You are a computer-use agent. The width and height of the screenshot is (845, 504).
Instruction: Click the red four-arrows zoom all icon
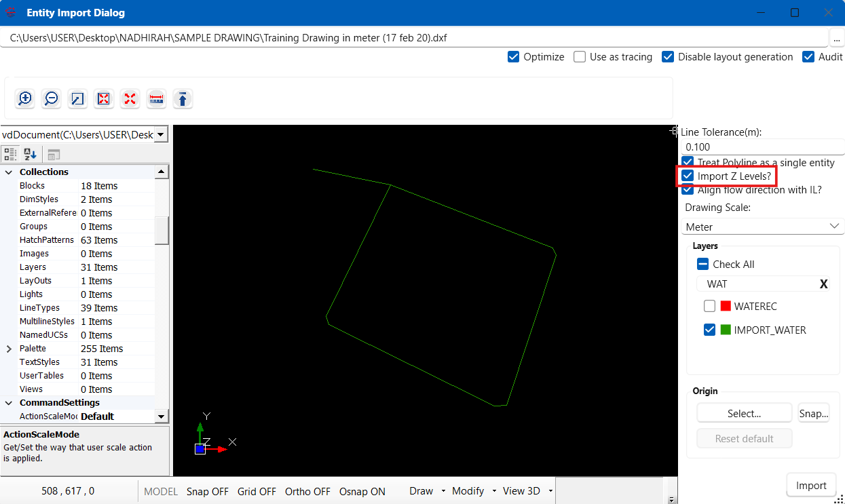130,99
